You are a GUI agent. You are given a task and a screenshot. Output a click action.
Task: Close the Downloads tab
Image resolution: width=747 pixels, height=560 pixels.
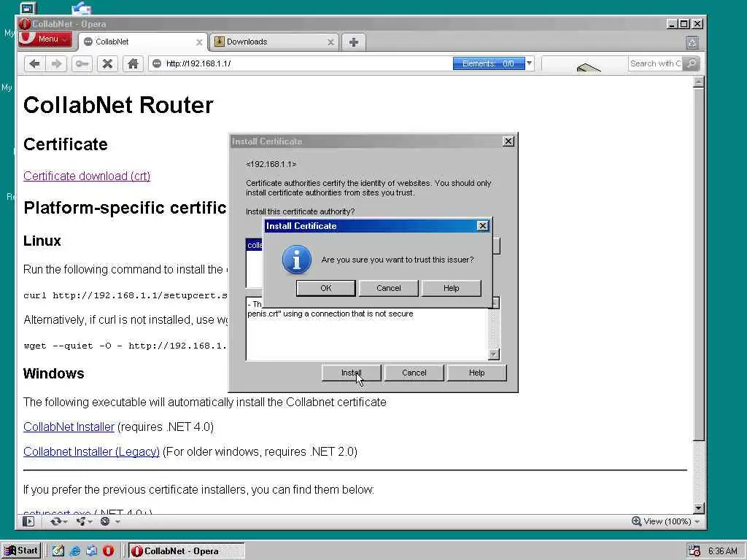[x=330, y=42]
